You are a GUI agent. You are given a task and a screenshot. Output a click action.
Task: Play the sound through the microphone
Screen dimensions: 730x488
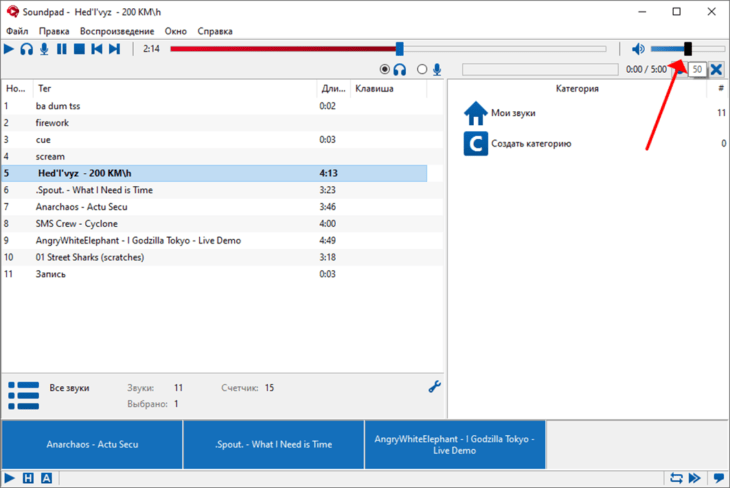pos(44,48)
